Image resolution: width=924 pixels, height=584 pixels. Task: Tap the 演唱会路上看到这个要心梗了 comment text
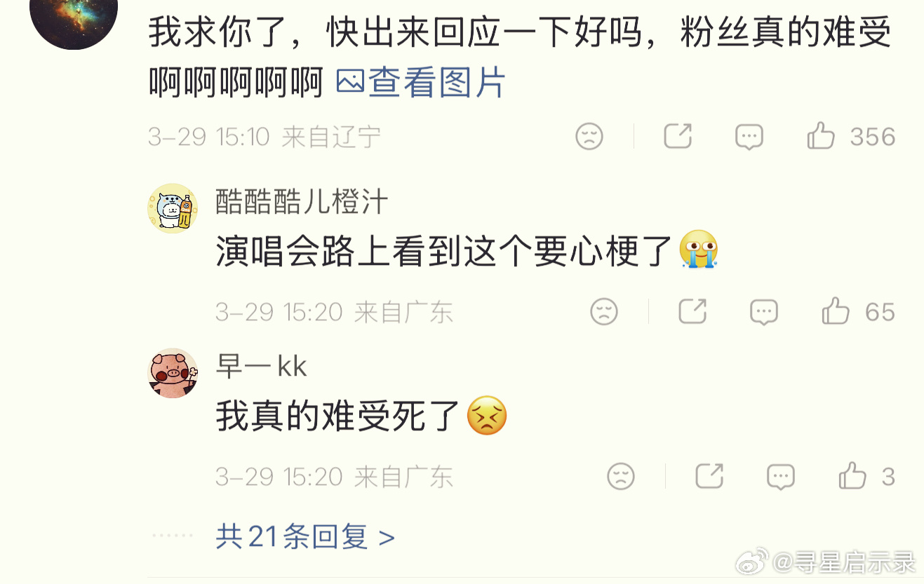[x=445, y=251]
